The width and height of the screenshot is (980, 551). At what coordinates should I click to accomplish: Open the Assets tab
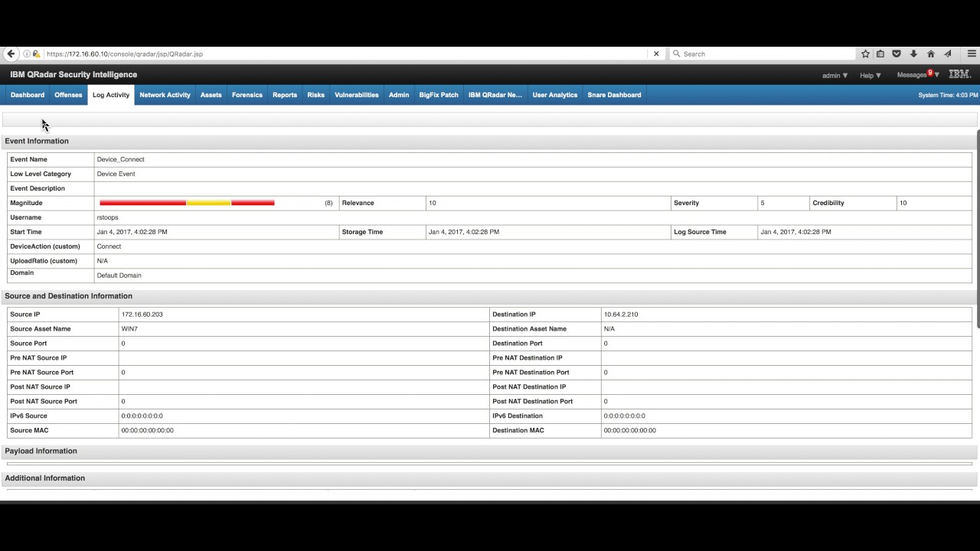(x=211, y=95)
